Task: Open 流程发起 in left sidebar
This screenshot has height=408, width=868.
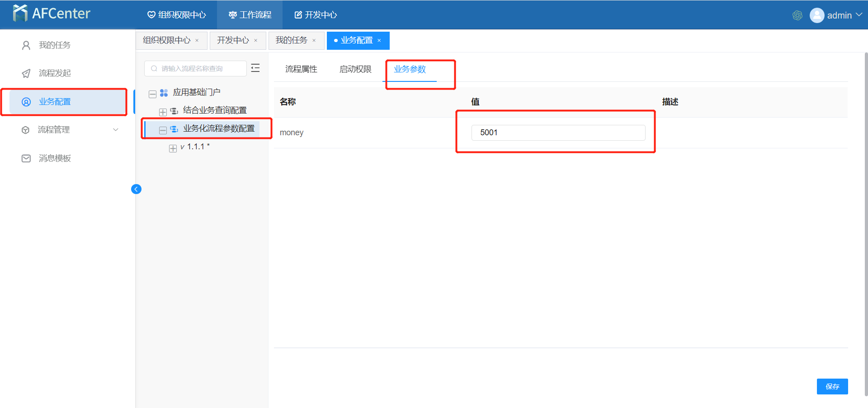Action: point(54,73)
